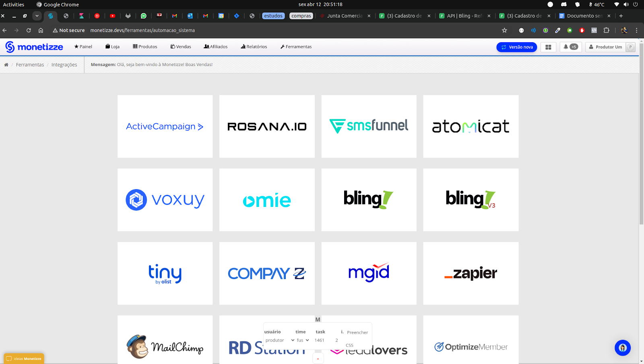Click the home breadcrumb icon
The image size is (644, 364).
pos(6,65)
